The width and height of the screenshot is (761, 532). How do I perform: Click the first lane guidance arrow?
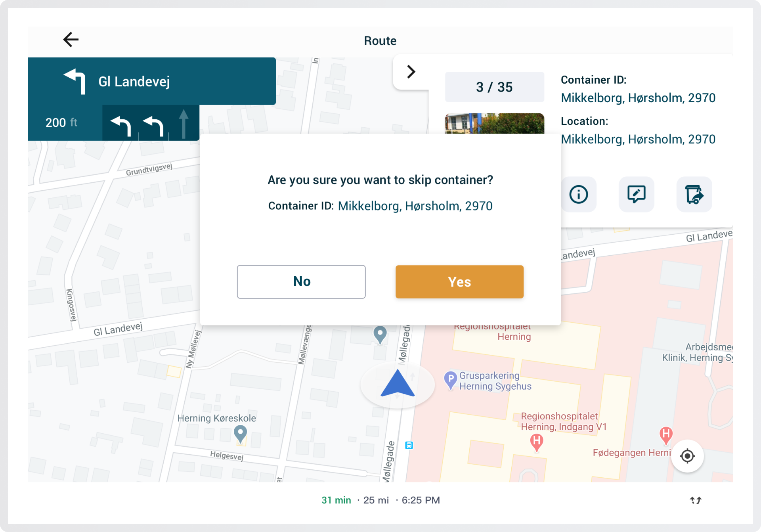coord(121,126)
